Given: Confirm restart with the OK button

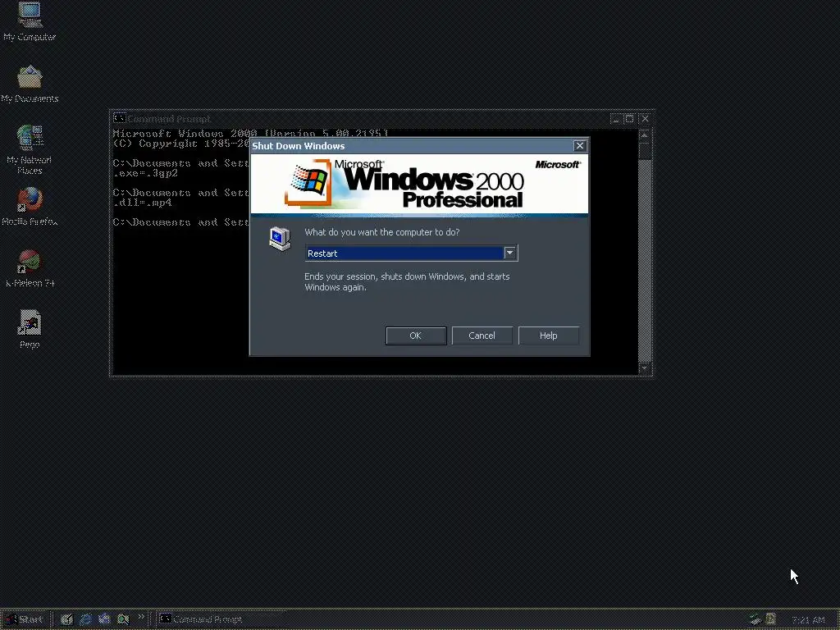Looking at the screenshot, I should tap(416, 336).
